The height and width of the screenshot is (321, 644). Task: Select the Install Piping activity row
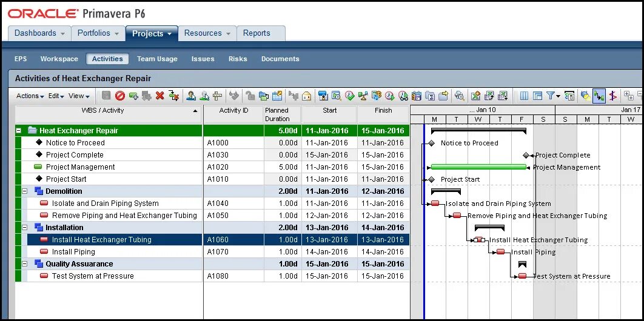[x=212, y=252]
